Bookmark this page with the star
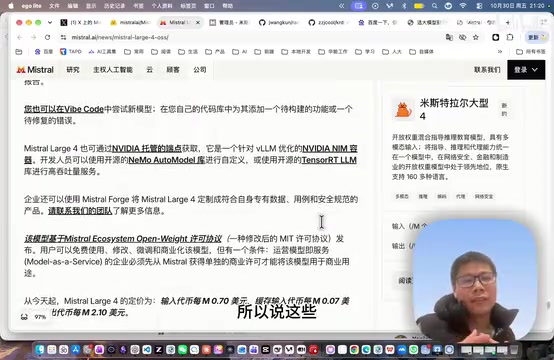The height and width of the screenshot is (360, 554). pyautogui.click(x=476, y=37)
